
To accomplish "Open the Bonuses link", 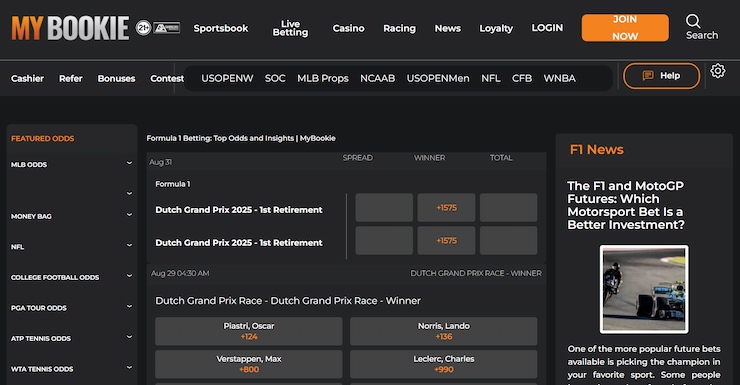I will 116,78.
